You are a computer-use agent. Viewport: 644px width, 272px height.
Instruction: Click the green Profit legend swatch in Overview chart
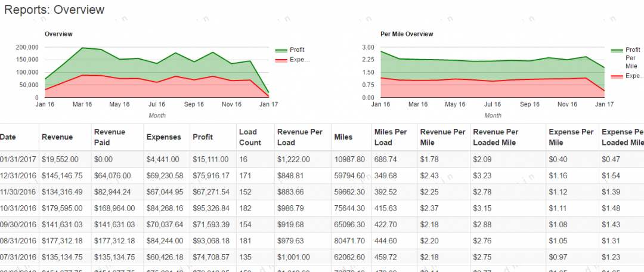[x=280, y=50]
